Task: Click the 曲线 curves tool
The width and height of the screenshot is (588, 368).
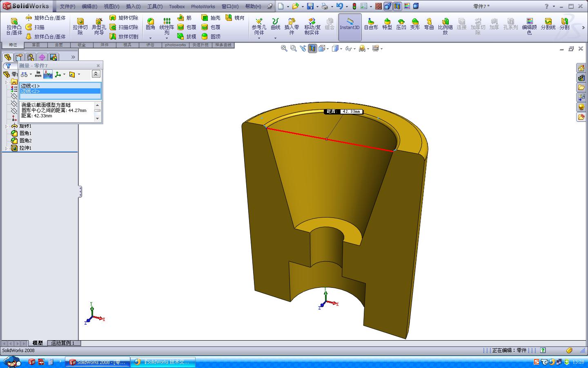Action: tap(276, 24)
